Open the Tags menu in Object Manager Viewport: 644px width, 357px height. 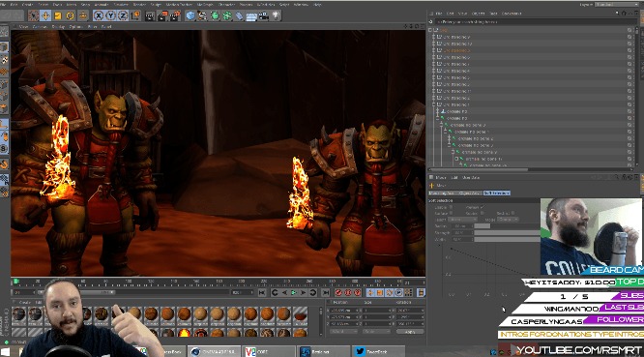pyautogui.click(x=493, y=14)
